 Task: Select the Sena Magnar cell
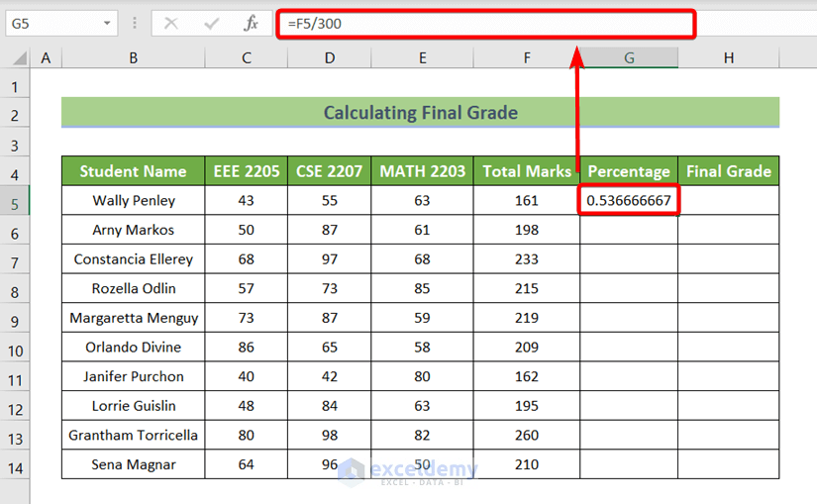click(134, 464)
